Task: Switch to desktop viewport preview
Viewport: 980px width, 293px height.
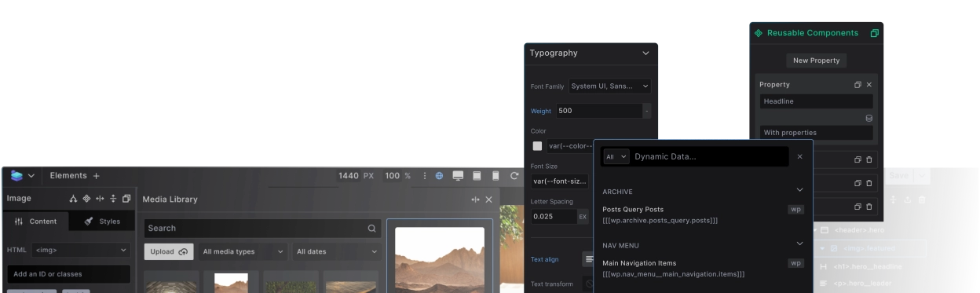Action: coord(458,175)
